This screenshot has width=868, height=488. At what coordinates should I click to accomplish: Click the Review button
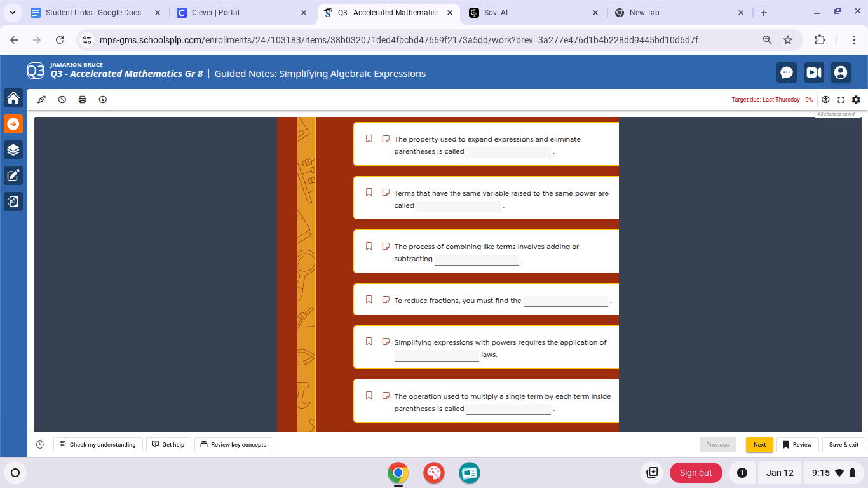pyautogui.click(x=797, y=445)
